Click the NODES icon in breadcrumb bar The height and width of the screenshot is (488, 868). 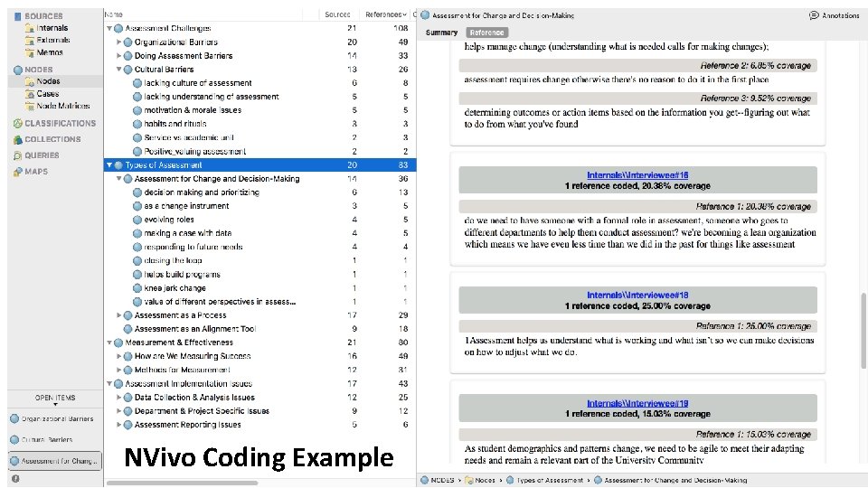coord(425,480)
